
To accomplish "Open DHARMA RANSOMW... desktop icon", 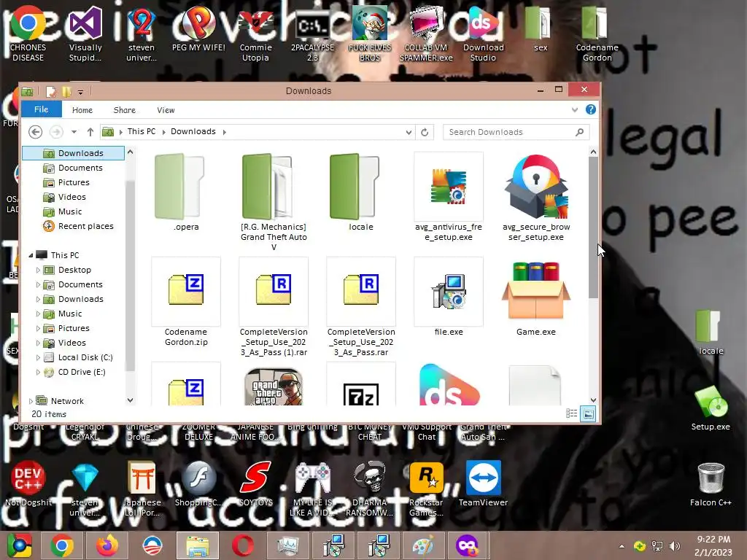I will coord(369,488).
